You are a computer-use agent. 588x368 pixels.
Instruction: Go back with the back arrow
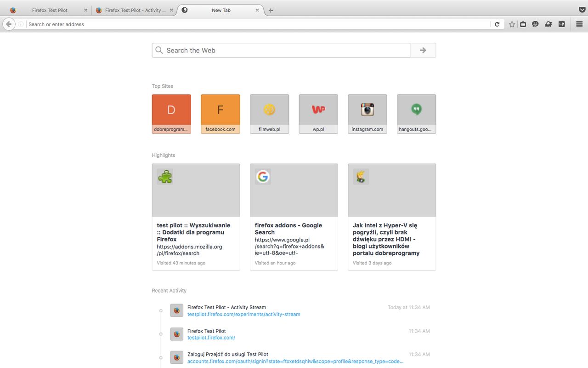pos(8,24)
